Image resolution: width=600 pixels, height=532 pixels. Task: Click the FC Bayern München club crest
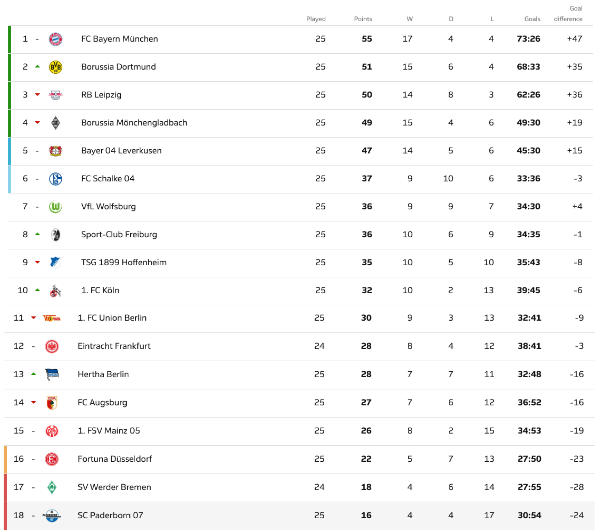(x=55, y=39)
